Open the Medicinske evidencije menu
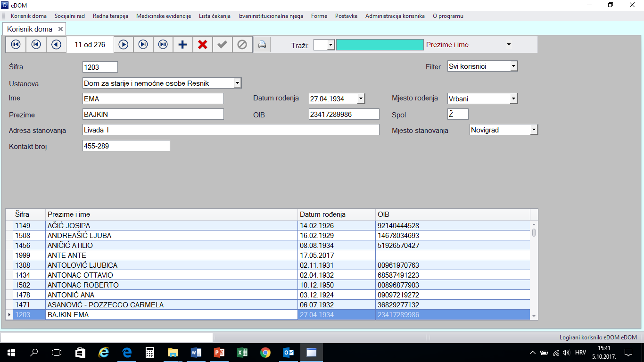Image resolution: width=644 pixels, height=362 pixels. coord(164,16)
